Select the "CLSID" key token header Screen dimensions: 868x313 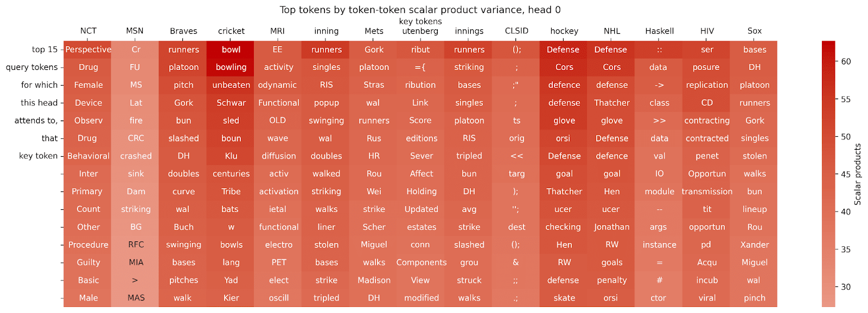tap(516, 31)
